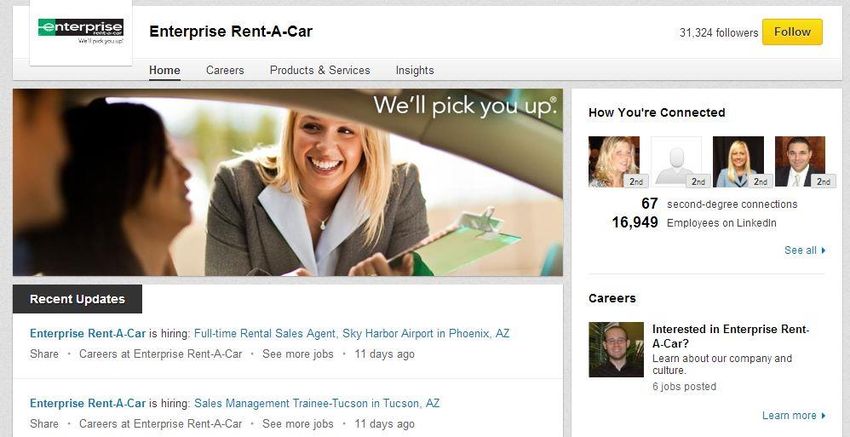This screenshot has width=850, height=437.
Task: Open the connection photo of woman in blue
Action: [738, 162]
